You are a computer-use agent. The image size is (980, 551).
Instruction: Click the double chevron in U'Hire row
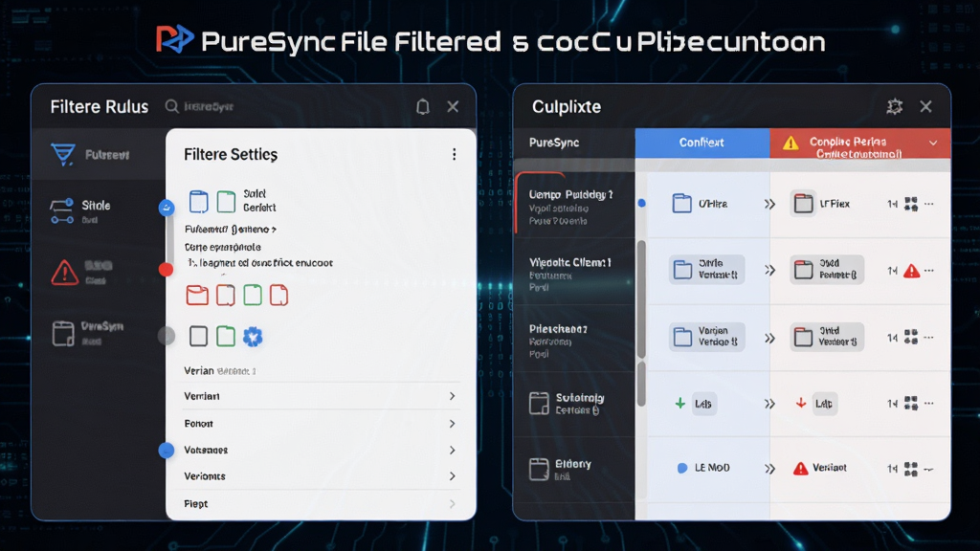coord(769,204)
